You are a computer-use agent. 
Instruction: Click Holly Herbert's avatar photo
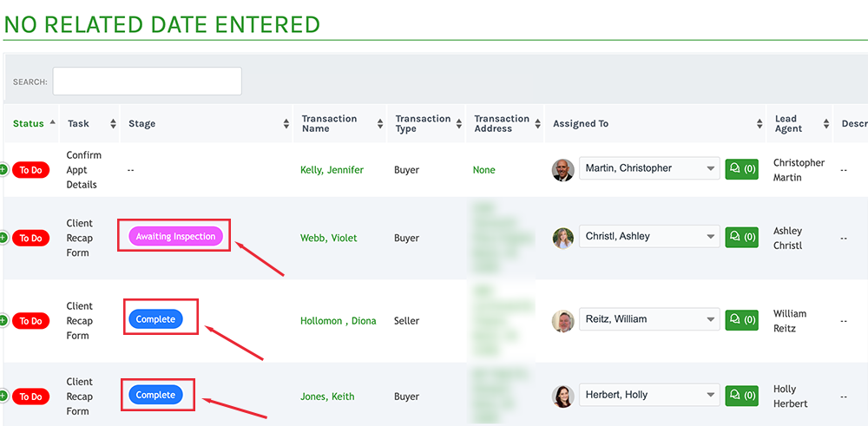tap(563, 397)
